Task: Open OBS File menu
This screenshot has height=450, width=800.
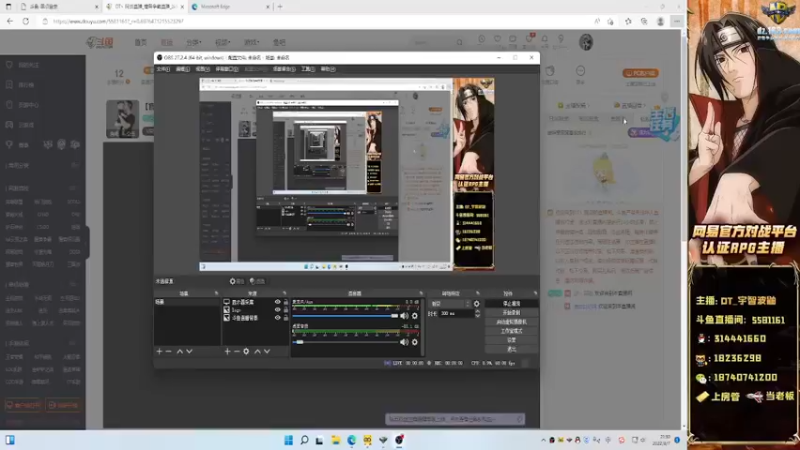Action: (163, 69)
